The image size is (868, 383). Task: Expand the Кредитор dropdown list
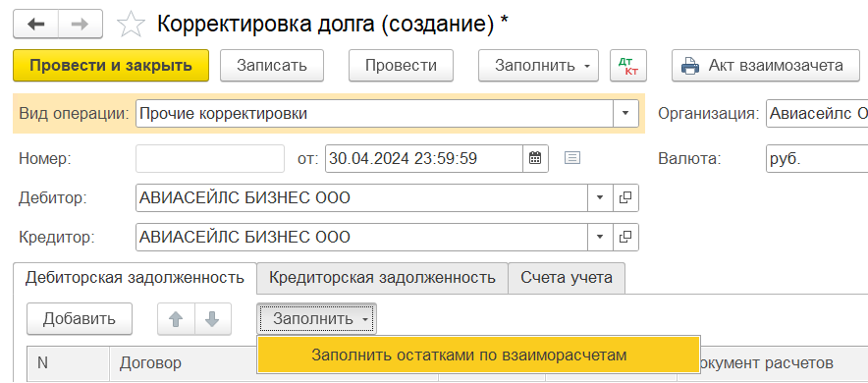click(x=600, y=237)
